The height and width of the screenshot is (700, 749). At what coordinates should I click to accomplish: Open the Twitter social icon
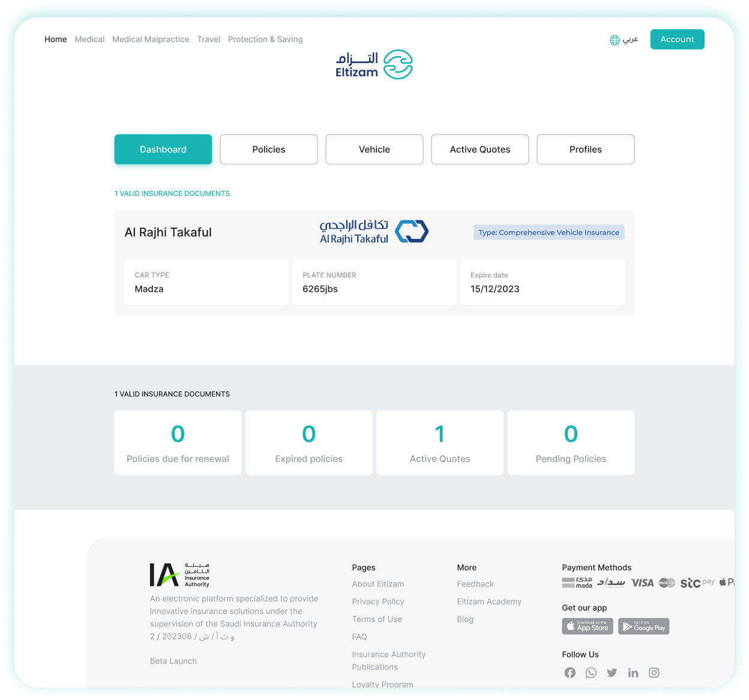(612, 673)
